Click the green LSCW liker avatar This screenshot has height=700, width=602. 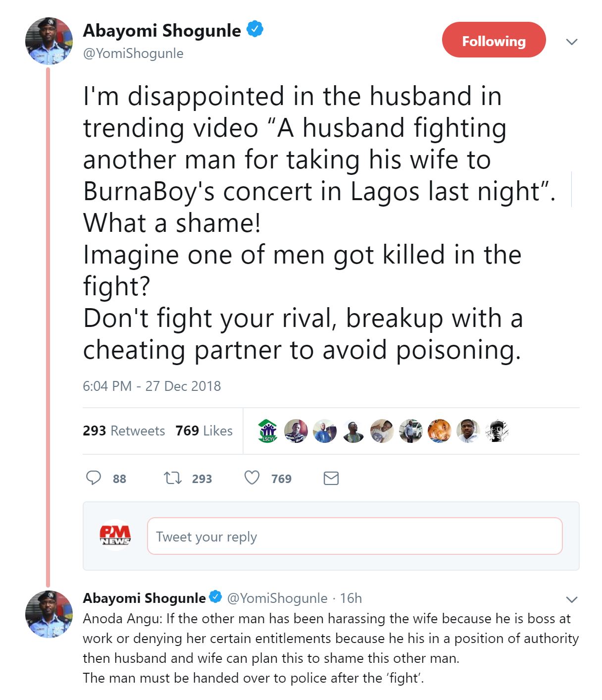click(x=268, y=431)
